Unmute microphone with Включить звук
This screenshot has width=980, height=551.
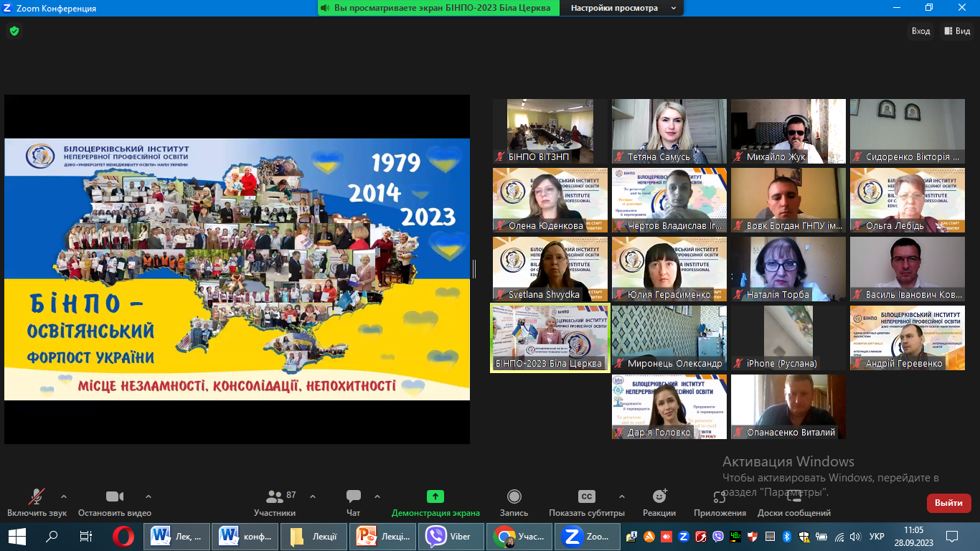pyautogui.click(x=37, y=497)
